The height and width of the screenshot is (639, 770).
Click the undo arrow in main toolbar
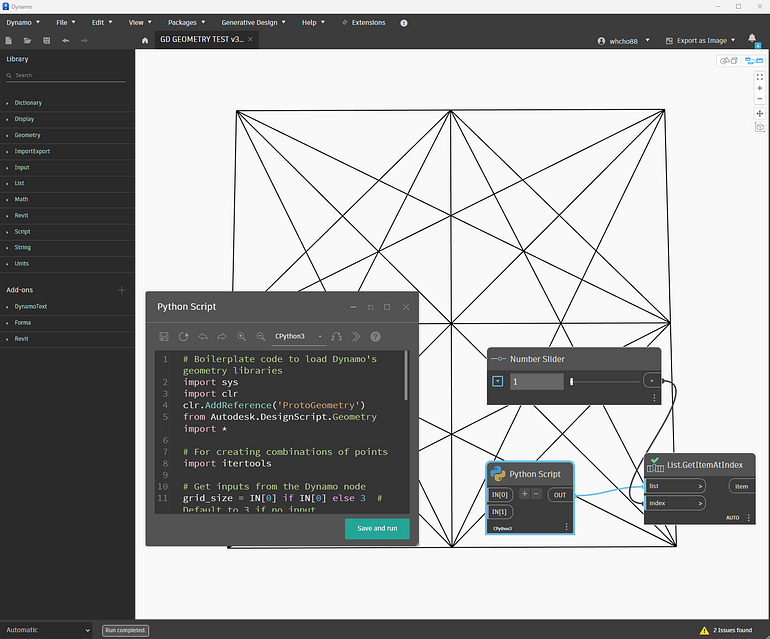[x=66, y=41]
